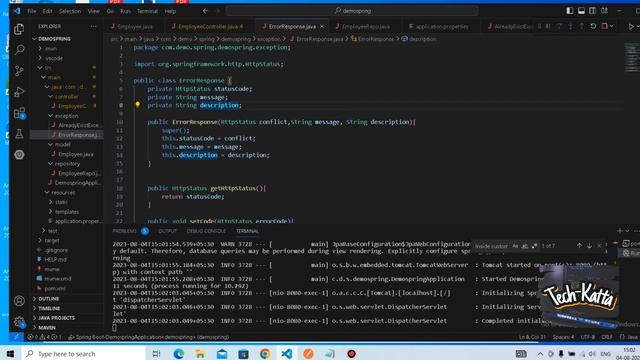The height and width of the screenshot is (360, 640).
Task: Go to previous terminal search match
Action: 579,246
